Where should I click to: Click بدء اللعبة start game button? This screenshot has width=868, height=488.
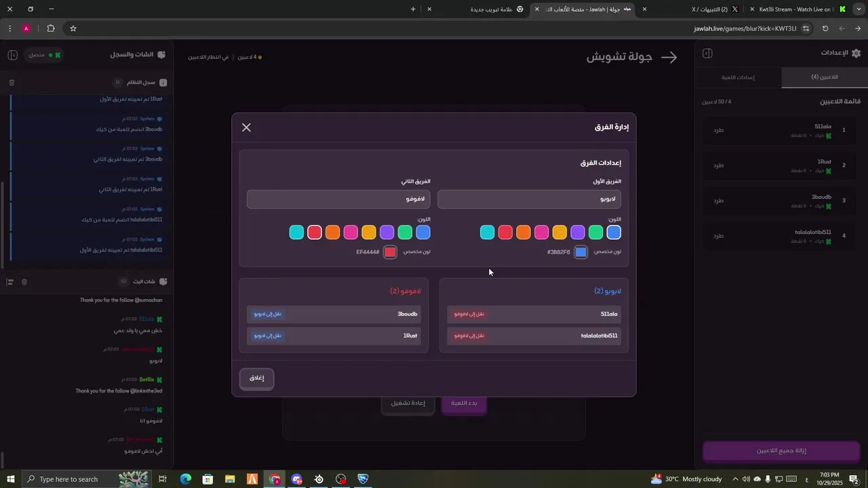(464, 403)
